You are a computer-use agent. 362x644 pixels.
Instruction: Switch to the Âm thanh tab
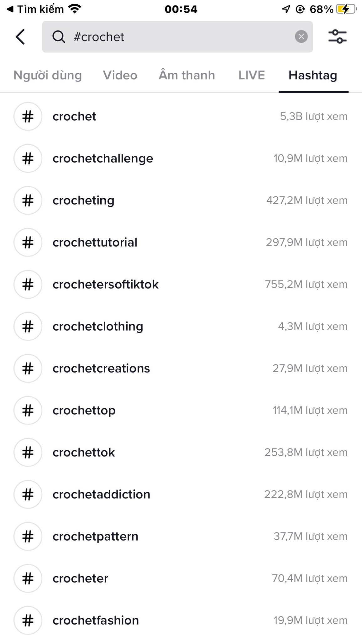(187, 75)
